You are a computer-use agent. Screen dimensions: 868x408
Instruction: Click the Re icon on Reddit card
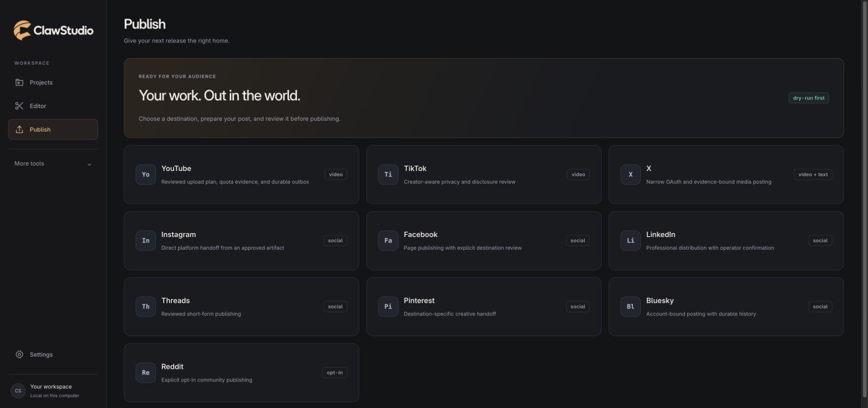(146, 373)
